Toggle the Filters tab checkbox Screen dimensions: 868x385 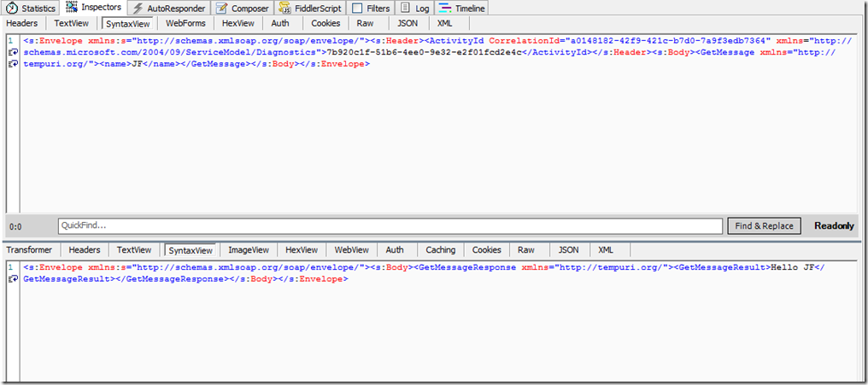(x=358, y=9)
